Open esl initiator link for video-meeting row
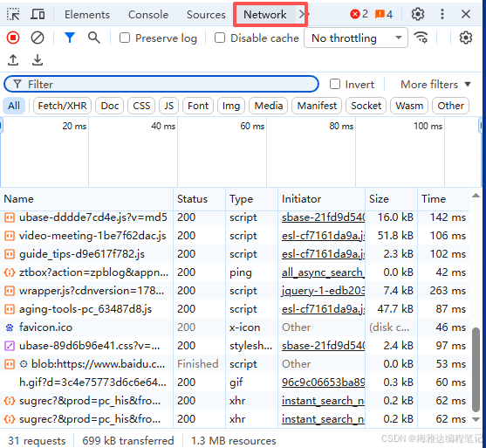This screenshot has width=486, height=448. [x=324, y=236]
